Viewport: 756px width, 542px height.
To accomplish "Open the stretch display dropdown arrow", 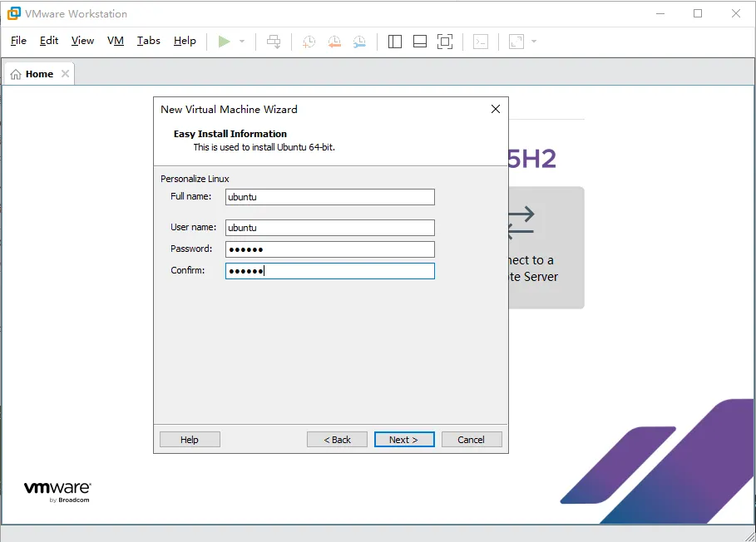I will click(x=534, y=42).
